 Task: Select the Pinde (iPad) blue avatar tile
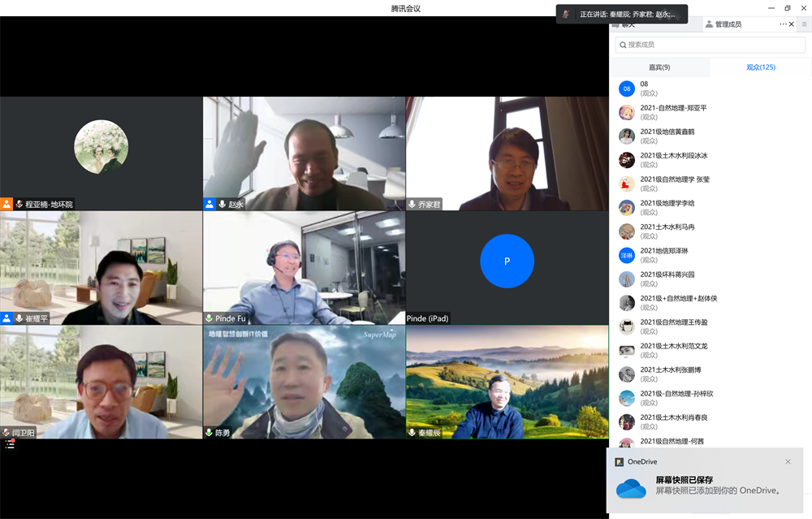click(x=507, y=262)
